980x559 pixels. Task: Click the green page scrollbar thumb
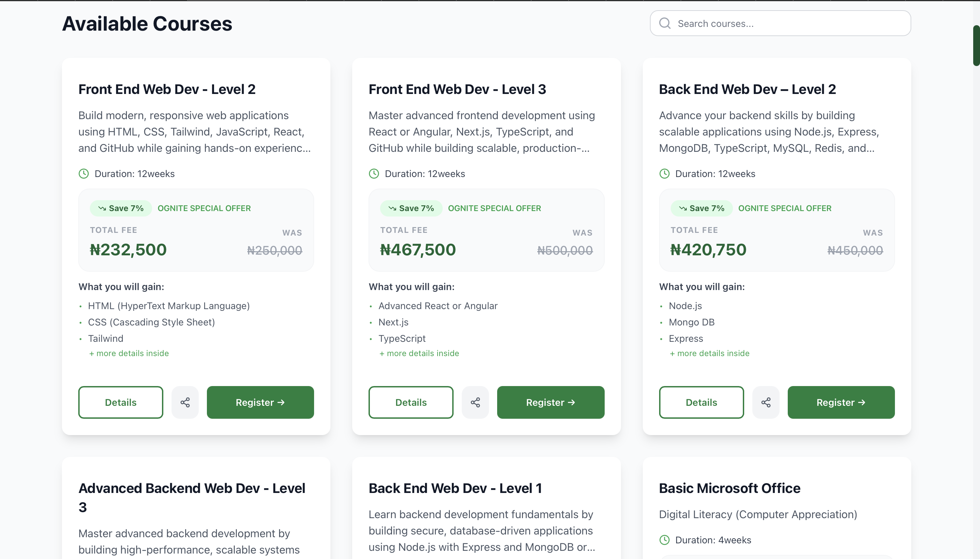click(976, 45)
